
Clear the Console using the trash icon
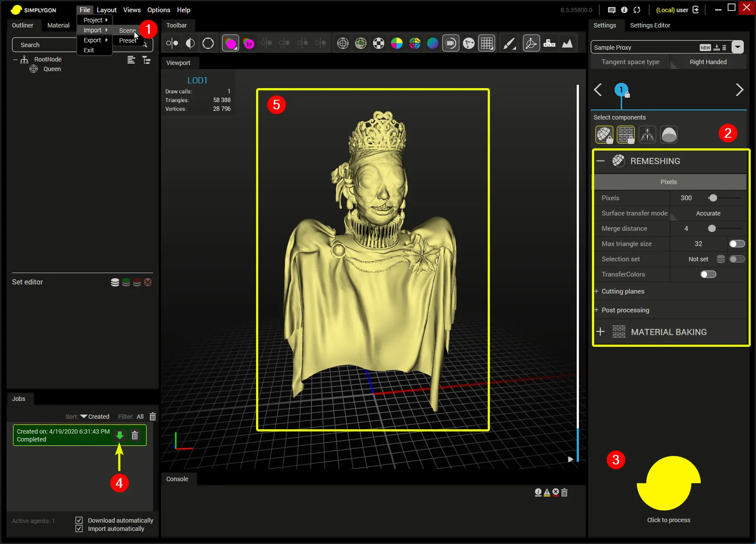pyautogui.click(x=564, y=492)
